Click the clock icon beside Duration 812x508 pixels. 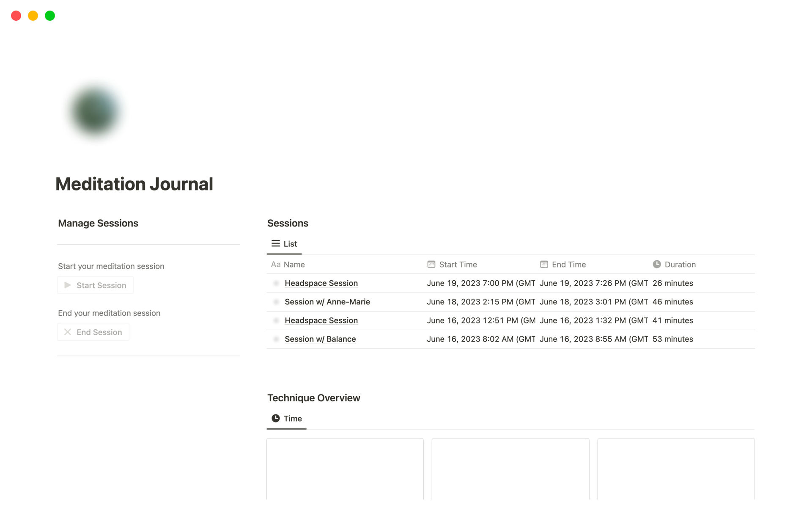tap(657, 264)
